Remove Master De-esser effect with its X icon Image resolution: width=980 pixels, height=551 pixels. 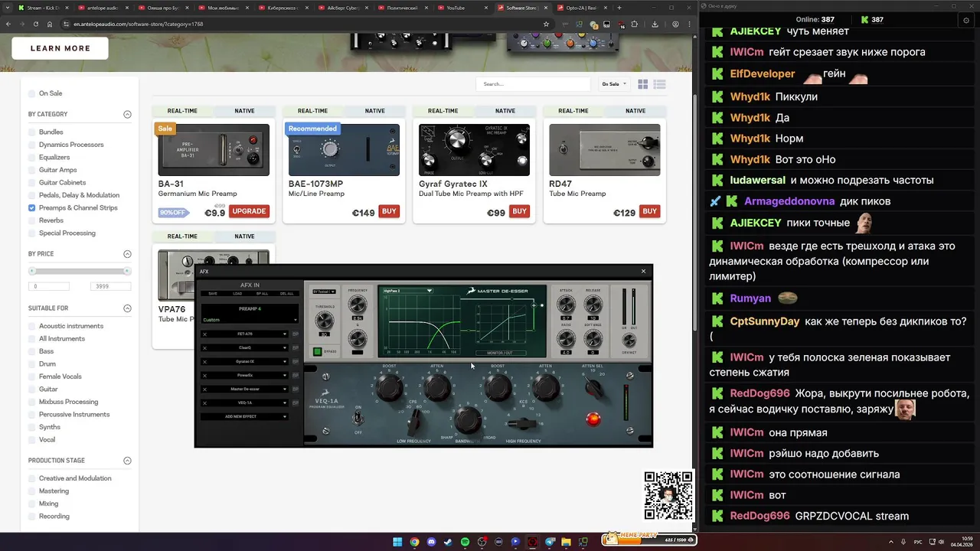(x=204, y=390)
